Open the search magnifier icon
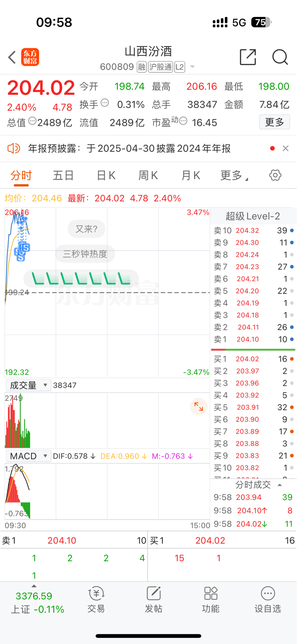Screen dimensions: 297x644 (280, 57)
